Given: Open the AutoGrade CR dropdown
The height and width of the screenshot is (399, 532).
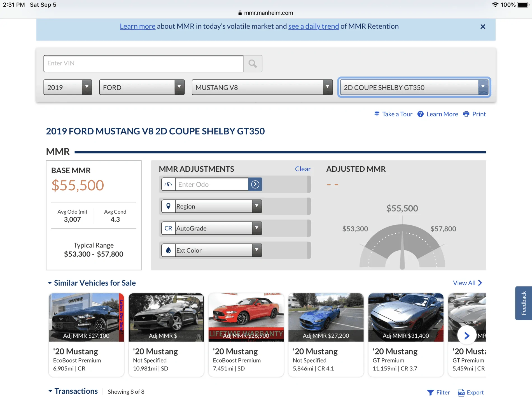Looking at the screenshot, I should (x=212, y=228).
